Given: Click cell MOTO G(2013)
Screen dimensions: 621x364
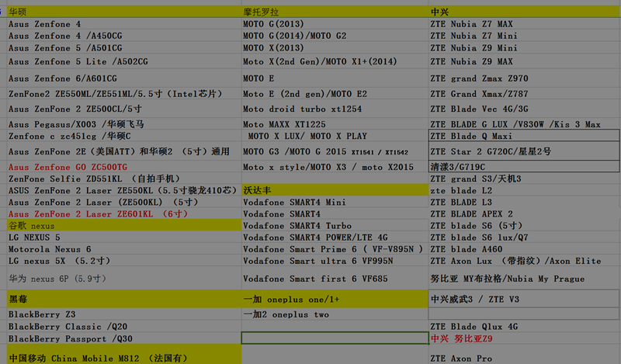Looking at the screenshot, I should point(335,24).
